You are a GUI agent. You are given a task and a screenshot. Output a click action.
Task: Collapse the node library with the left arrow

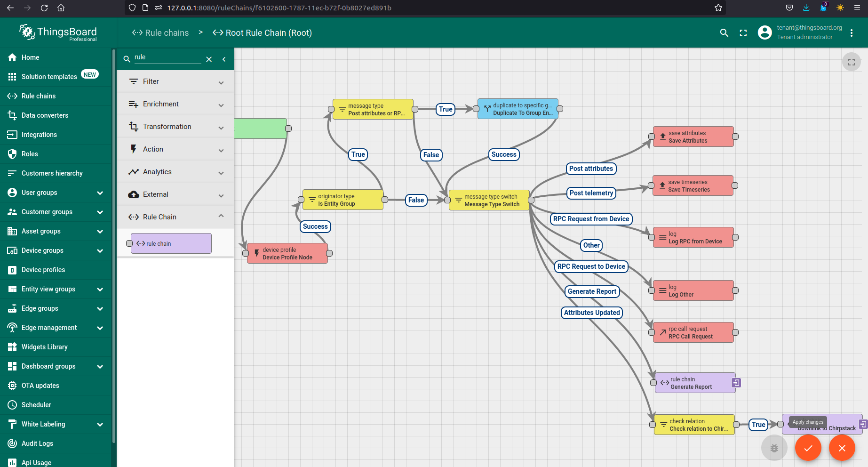pos(224,59)
